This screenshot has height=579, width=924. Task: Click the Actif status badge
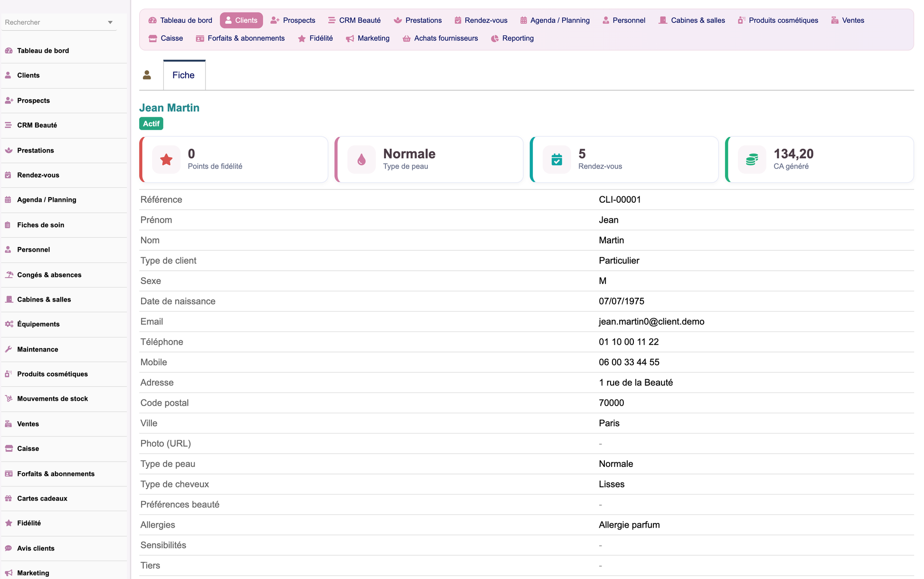[151, 123]
